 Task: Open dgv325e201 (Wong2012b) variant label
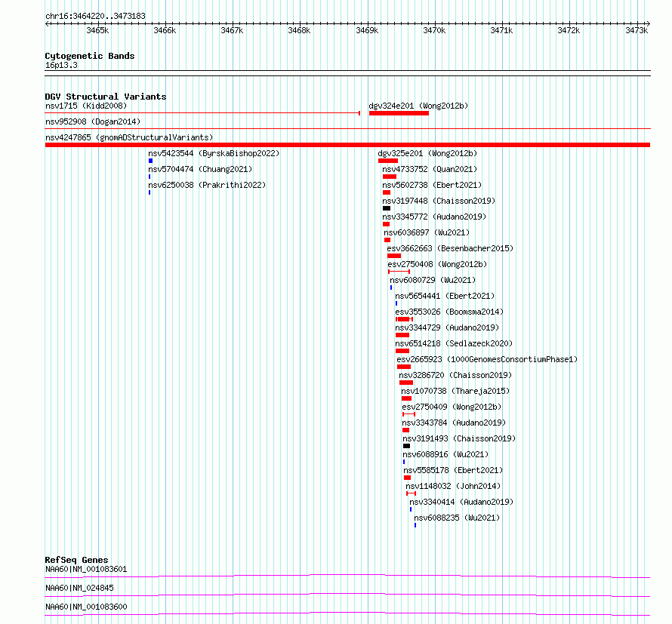tap(427, 153)
